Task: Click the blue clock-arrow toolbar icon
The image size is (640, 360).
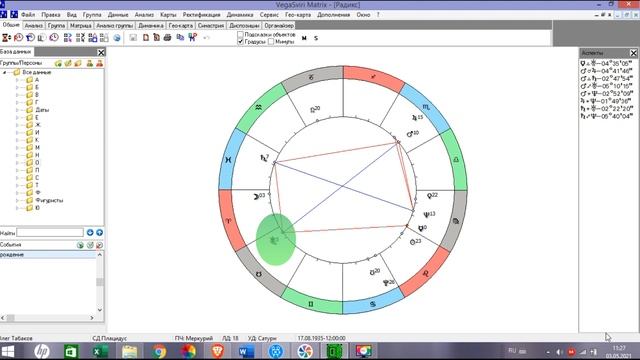Action: tap(30, 38)
